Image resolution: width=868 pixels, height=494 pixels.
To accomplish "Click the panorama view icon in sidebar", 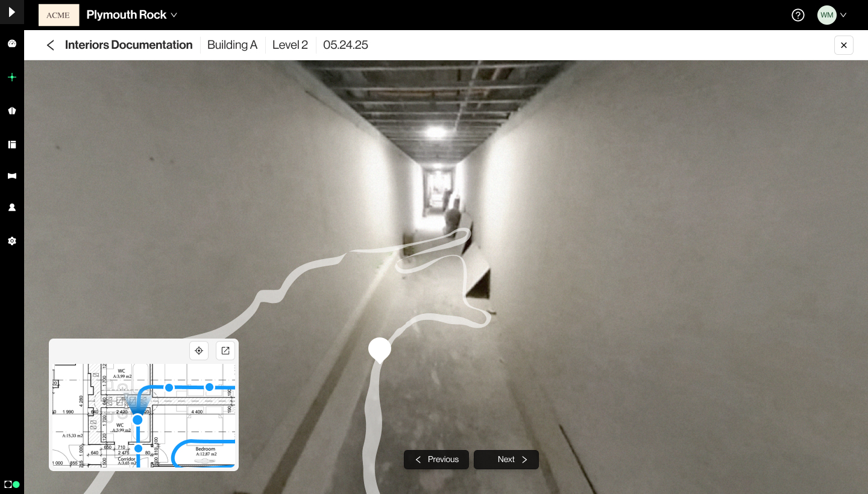I will pyautogui.click(x=11, y=176).
